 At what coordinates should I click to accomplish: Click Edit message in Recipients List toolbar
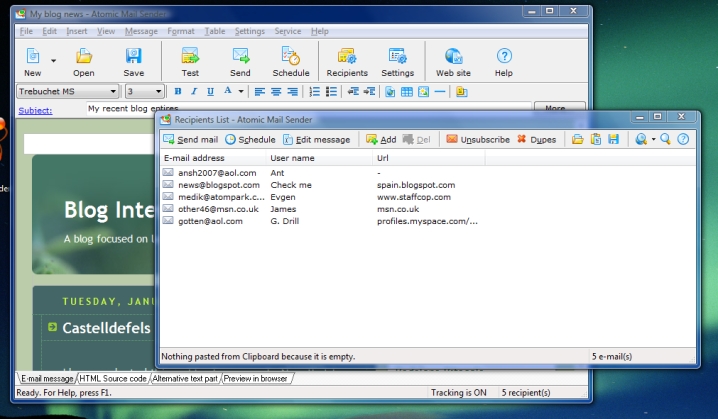[316, 139]
